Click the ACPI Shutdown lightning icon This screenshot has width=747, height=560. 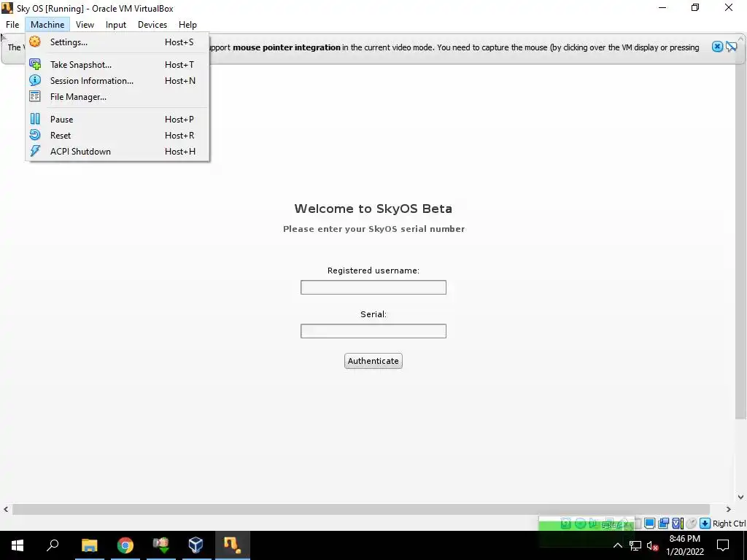point(35,152)
